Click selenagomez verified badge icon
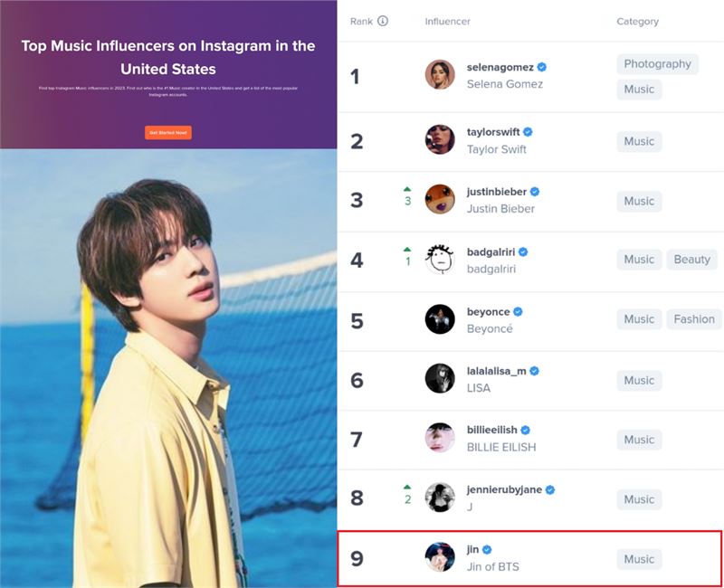Viewport: 724px width, 588px height. 542,67
